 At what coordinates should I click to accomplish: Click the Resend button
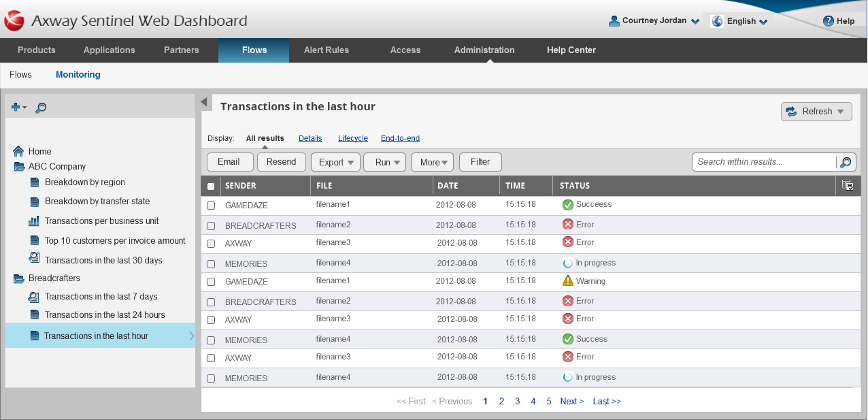282,162
